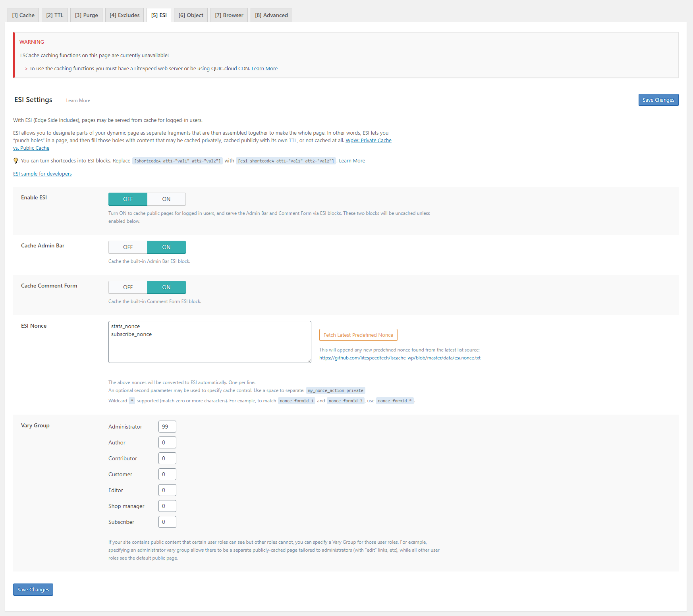Open WpW: Private Cache vs. Public Cache link
Image resolution: width=693 pixels, height=616 pixels.
click(x=369, y=141)
